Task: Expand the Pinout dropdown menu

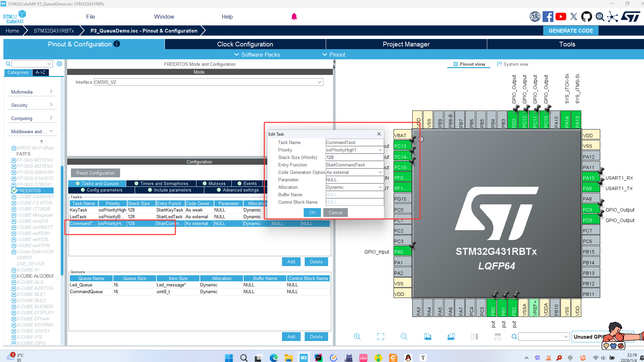Action: coord(334,55)
